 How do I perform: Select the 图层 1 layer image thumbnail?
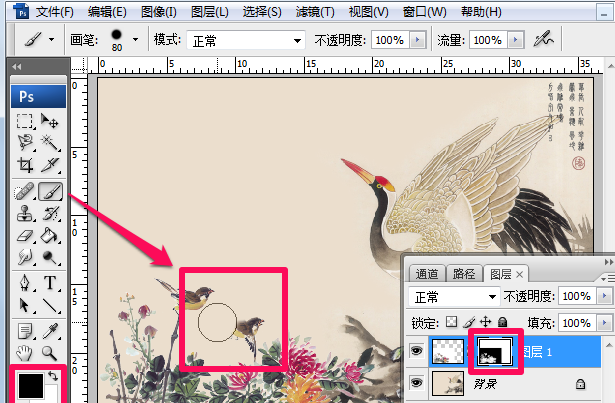point(448,351)
